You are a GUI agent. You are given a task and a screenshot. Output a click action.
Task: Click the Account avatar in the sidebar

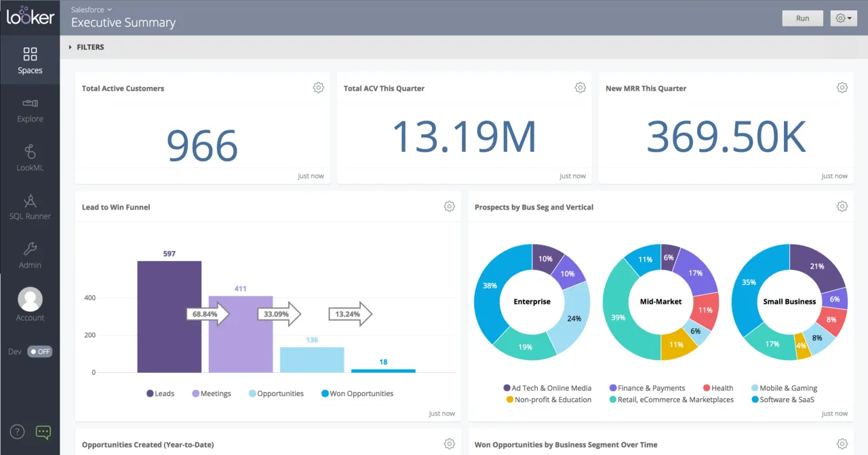[30, 298]
